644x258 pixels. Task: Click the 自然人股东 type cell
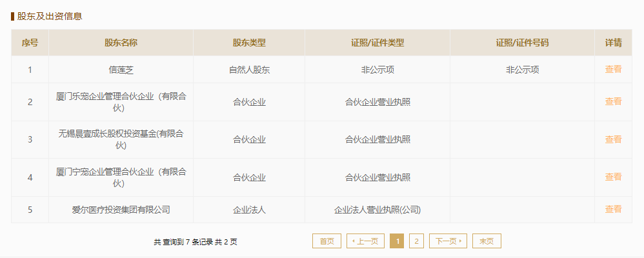[249, 70]
